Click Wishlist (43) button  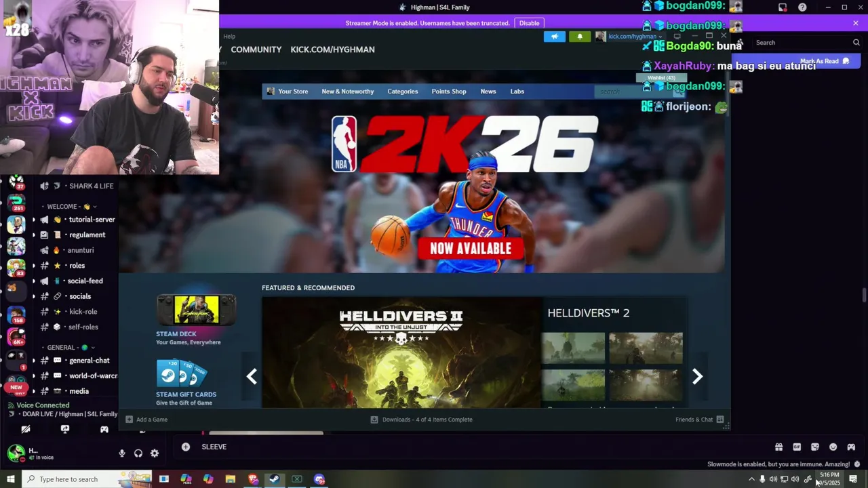coord(661,78)
